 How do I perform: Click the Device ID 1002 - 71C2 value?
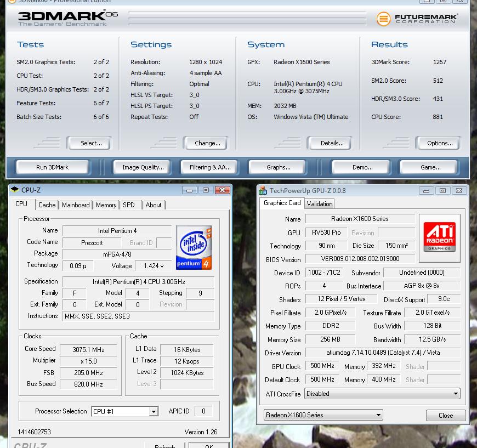click(324, 273)
